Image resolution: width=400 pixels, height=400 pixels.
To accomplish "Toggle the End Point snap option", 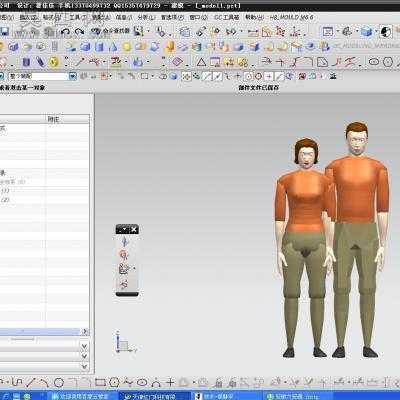I will click(x=207, y=76).
